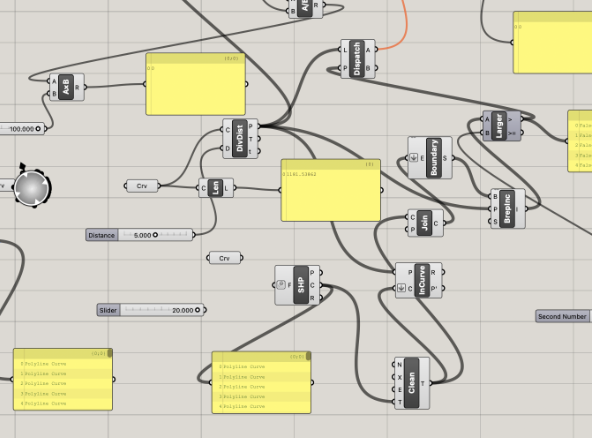Click the Join input P grip
The image size is (592, 438).
pos(407,230)
